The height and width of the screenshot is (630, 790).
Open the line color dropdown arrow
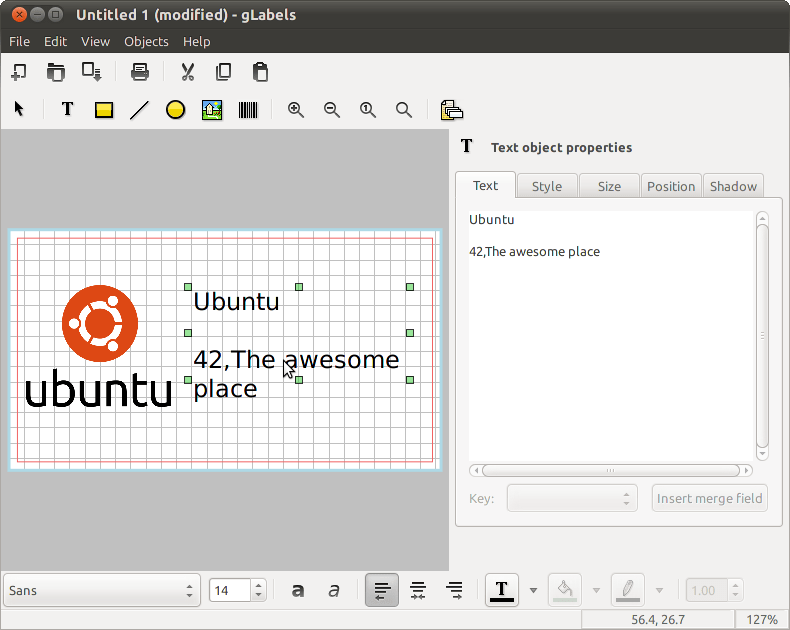pyautogui.click(x=659, y=590)
